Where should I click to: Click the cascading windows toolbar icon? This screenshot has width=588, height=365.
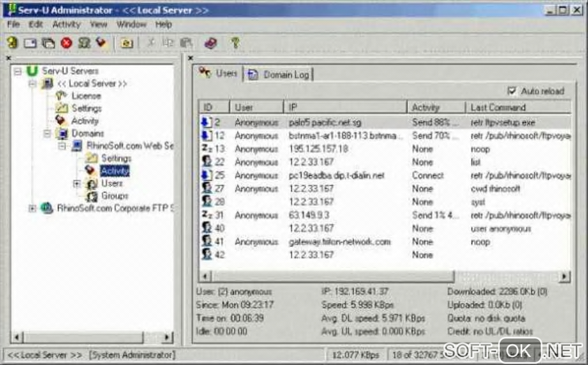[x=48, y=43]
